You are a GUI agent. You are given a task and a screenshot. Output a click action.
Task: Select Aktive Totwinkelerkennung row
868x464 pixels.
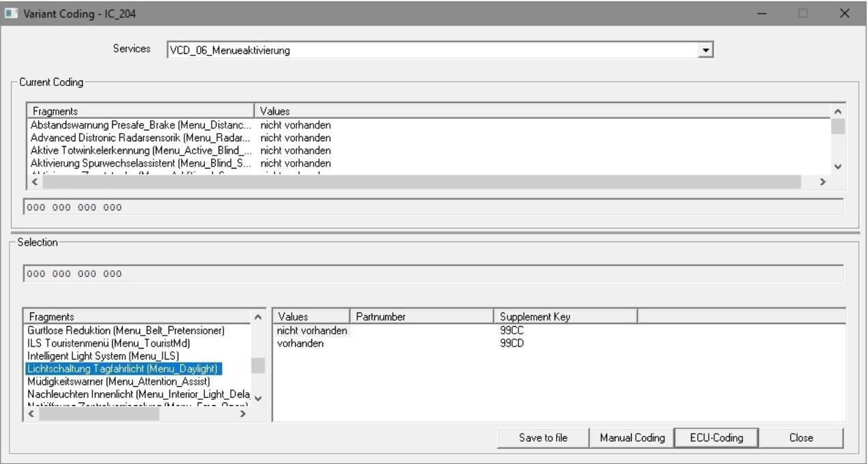[428, 150]
